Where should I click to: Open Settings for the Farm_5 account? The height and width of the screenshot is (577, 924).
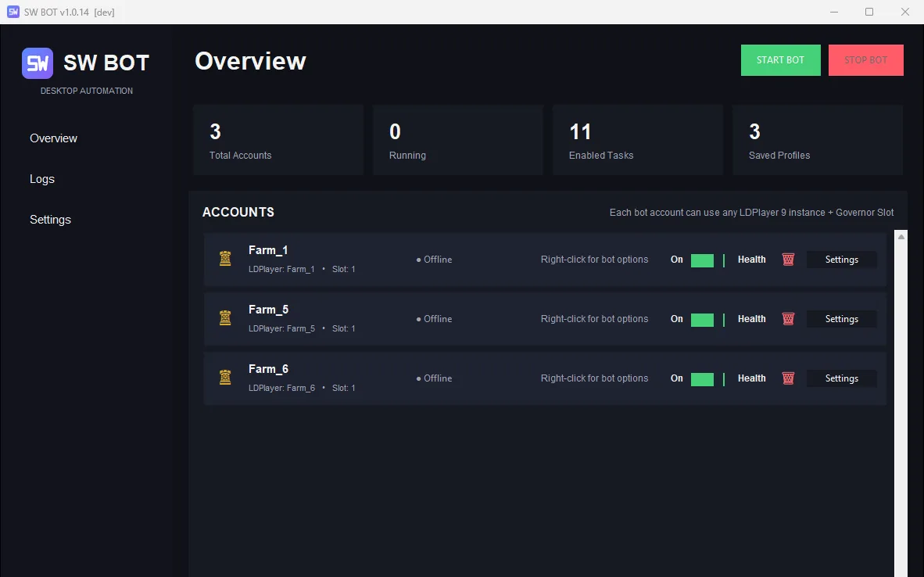[841, 319]
